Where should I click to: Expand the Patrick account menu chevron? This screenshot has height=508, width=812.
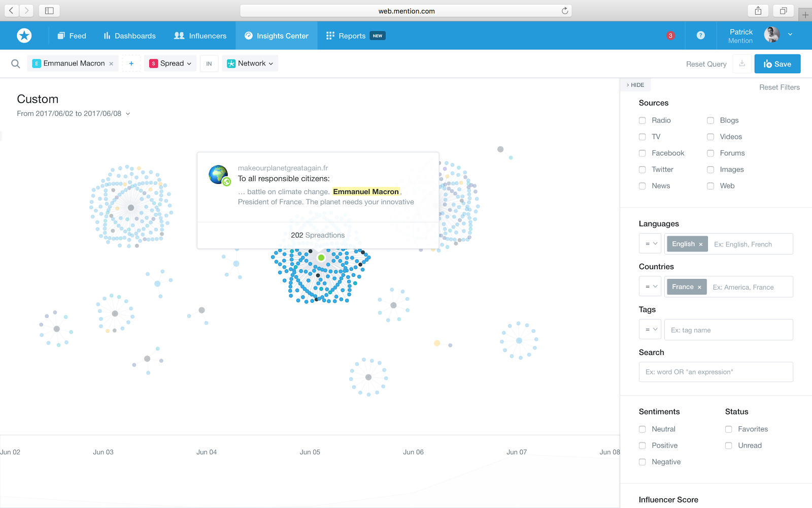click(790, 35)
